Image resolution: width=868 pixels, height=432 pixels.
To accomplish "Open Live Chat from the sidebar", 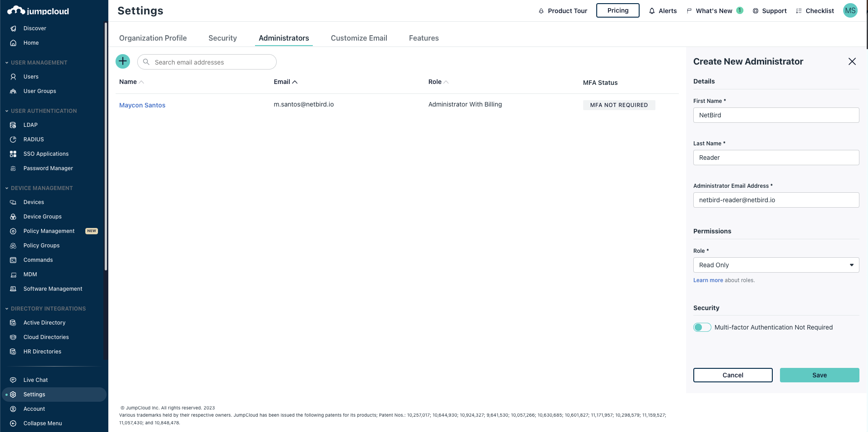I will click(x=35, y=380).
